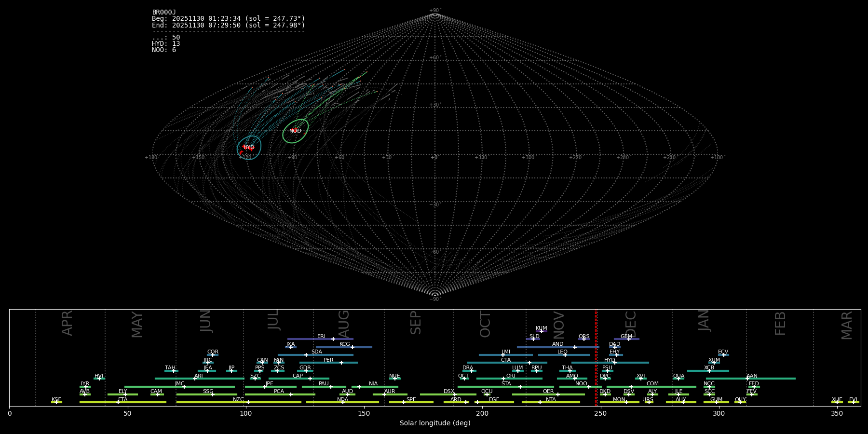Select the URS shower label in the timeline
Viewport: 868px width, 434px height.
pos(648,400)
